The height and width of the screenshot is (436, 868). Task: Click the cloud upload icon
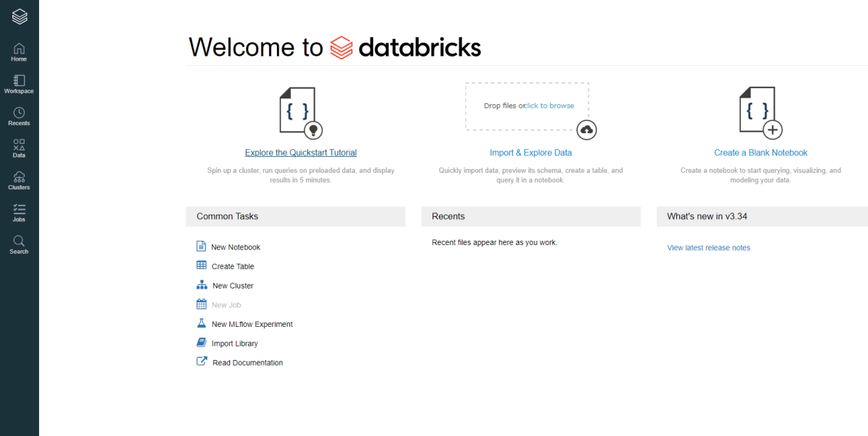click(x=587, y=130)
